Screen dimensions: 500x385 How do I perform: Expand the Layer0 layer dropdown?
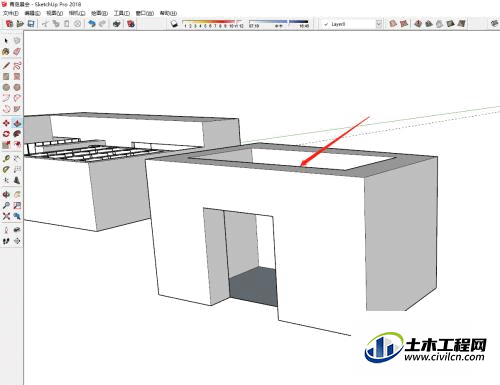379,24
